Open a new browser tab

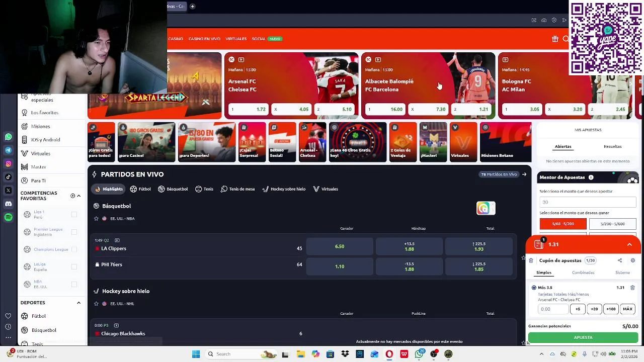(192, 6)
